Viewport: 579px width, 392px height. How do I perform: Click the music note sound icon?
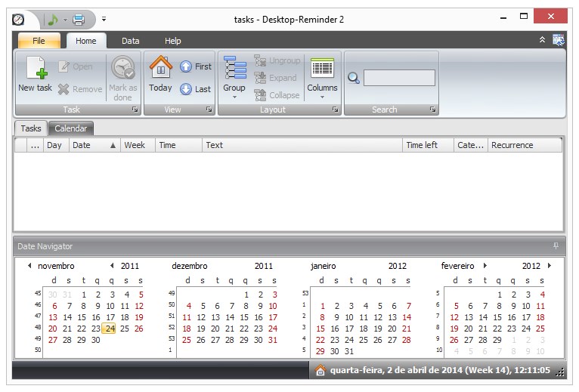point(53,19)
